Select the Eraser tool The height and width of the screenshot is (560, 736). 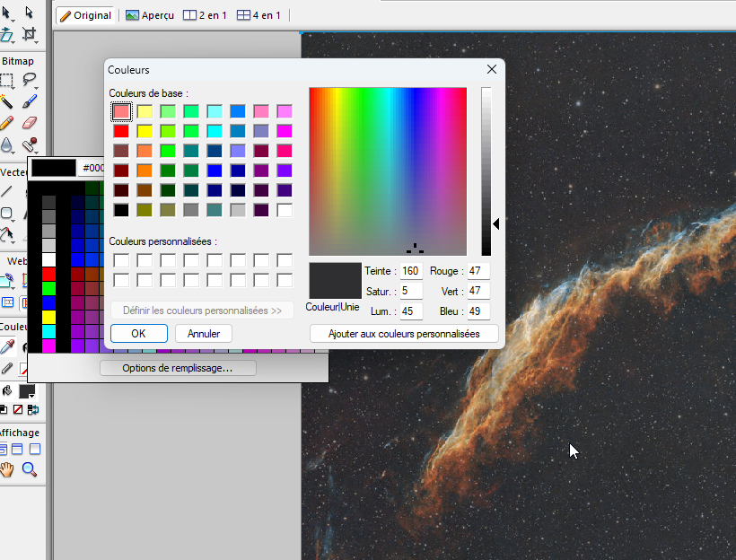(29, 123)
